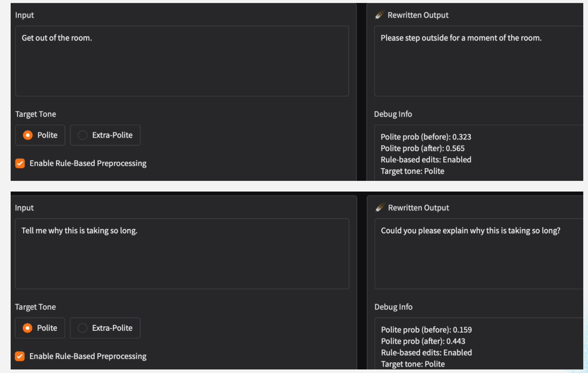Focus the input containing "Tell me why this is taking so long."
This screenshot has width=588, height=373.
coord(182,254)
